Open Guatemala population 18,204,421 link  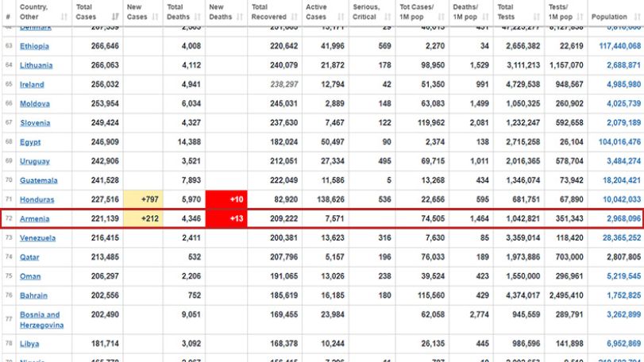pos(622,180)
